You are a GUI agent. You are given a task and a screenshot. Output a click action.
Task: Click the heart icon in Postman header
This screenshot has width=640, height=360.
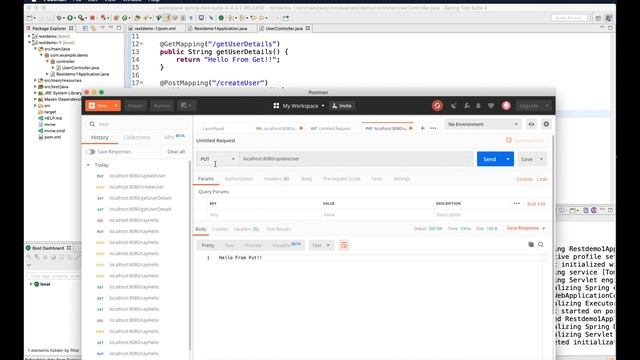[x=491, y=106]
